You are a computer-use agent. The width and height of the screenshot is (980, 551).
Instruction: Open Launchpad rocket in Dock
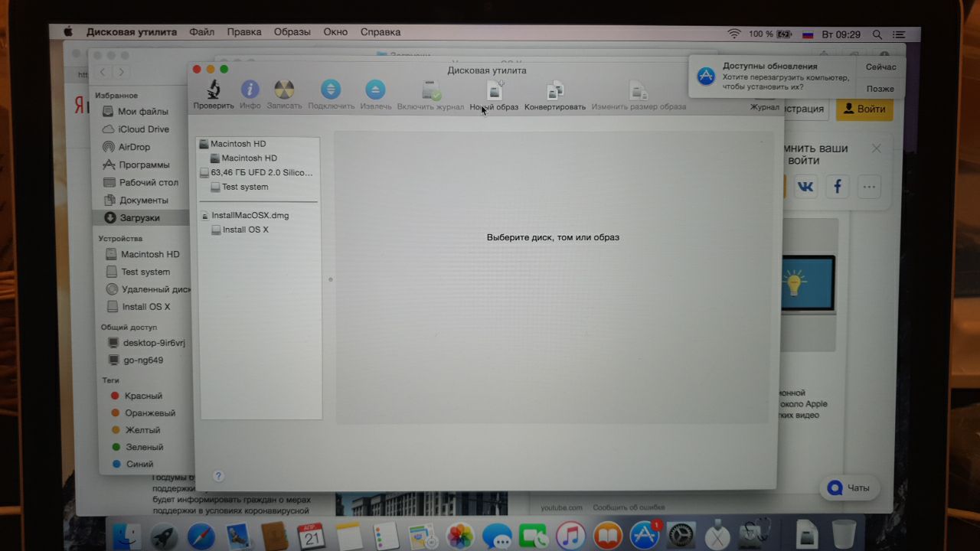click(x=164, y=536)
